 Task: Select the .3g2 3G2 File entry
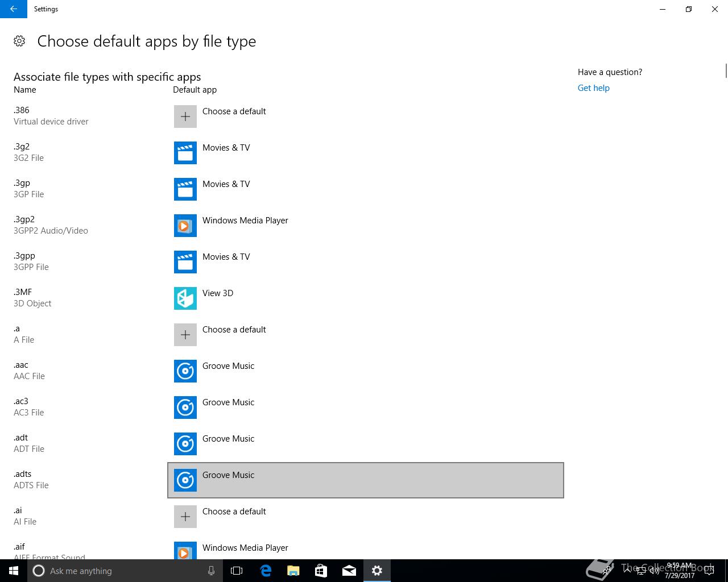[x=28, y=152]
